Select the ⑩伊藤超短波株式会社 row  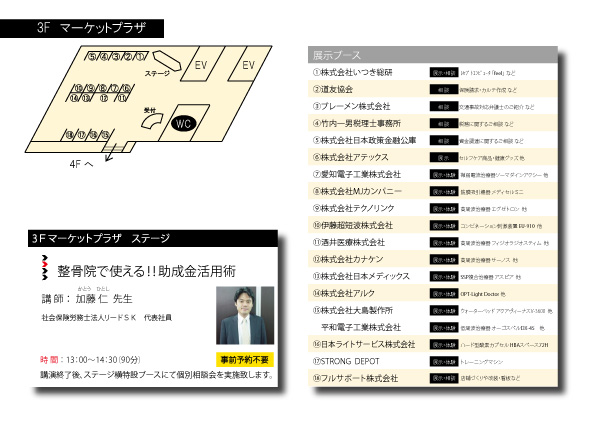click(x=433, y=225)
